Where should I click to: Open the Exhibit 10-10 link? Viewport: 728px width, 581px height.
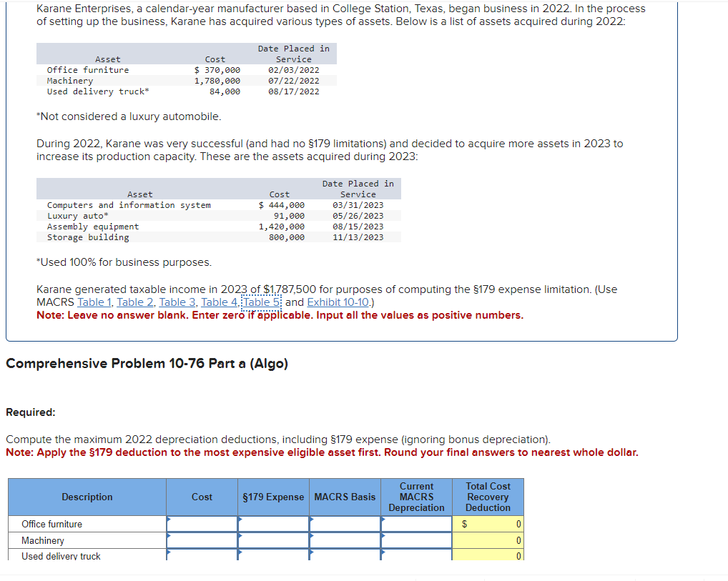[x=338, y=302]
